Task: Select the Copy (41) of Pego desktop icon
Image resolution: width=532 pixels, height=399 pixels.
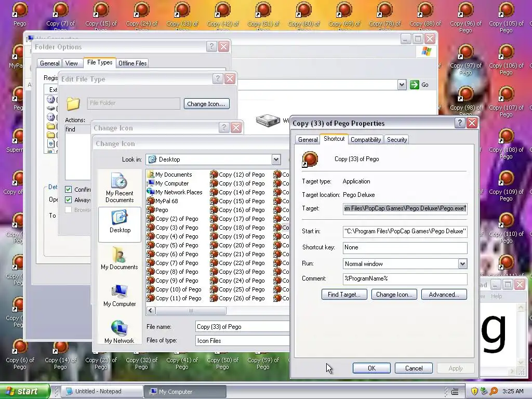Action: point(182,361)
